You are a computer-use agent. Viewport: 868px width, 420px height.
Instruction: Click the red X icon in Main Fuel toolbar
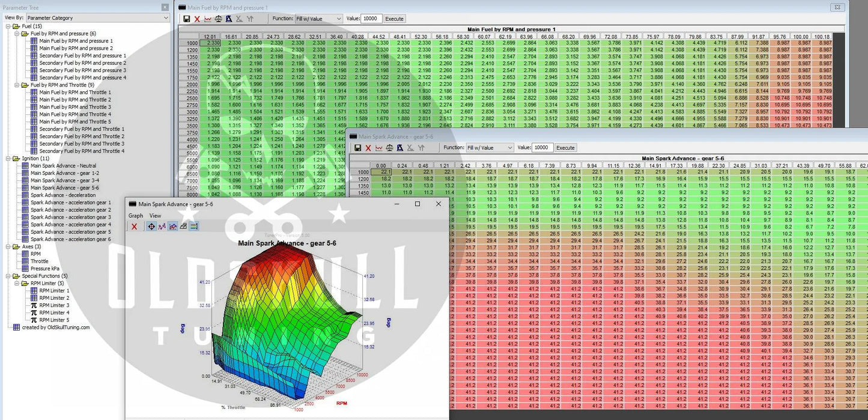[x=197, y=19]
